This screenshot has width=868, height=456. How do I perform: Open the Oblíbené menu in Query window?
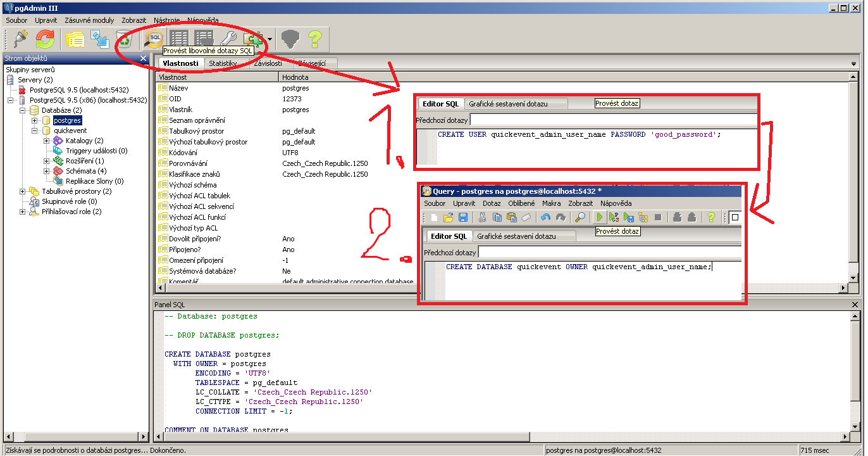522,203
